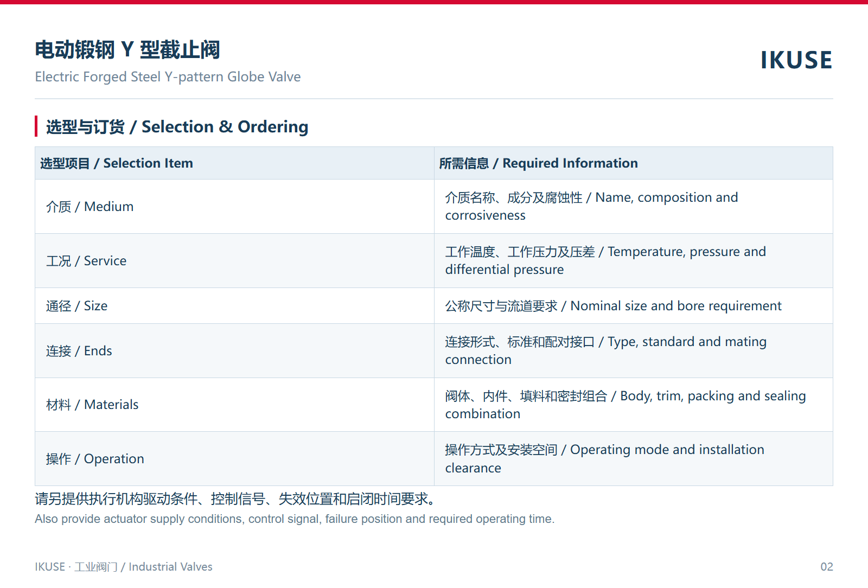Select the 介质 / Medium cell
The height and width of the screenshot is (588, 868).
(x=234, y=207)
